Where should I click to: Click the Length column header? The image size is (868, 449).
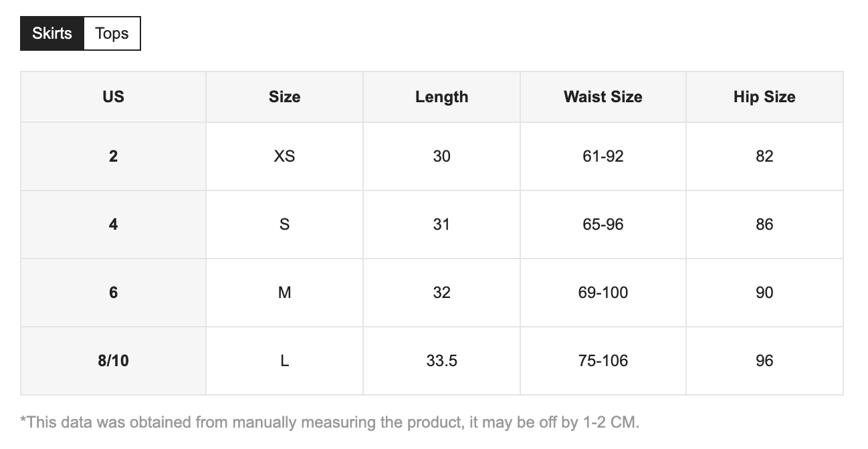coord(441,97)
